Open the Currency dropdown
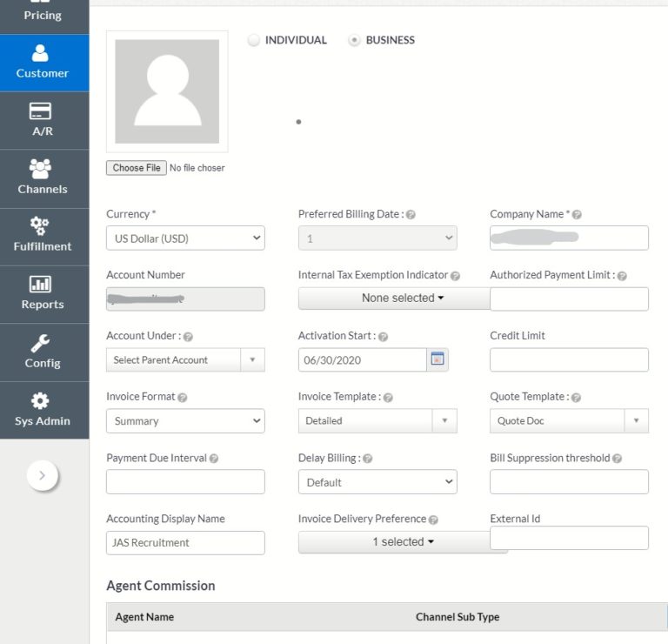668x644 pixels. (185, 238)
